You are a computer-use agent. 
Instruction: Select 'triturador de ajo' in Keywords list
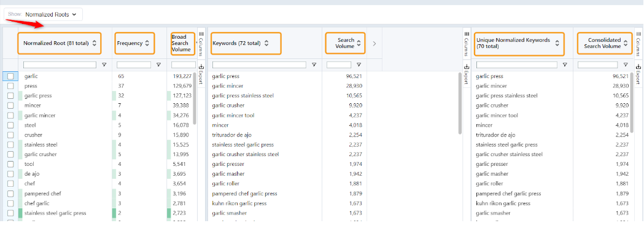click(232, 135)
